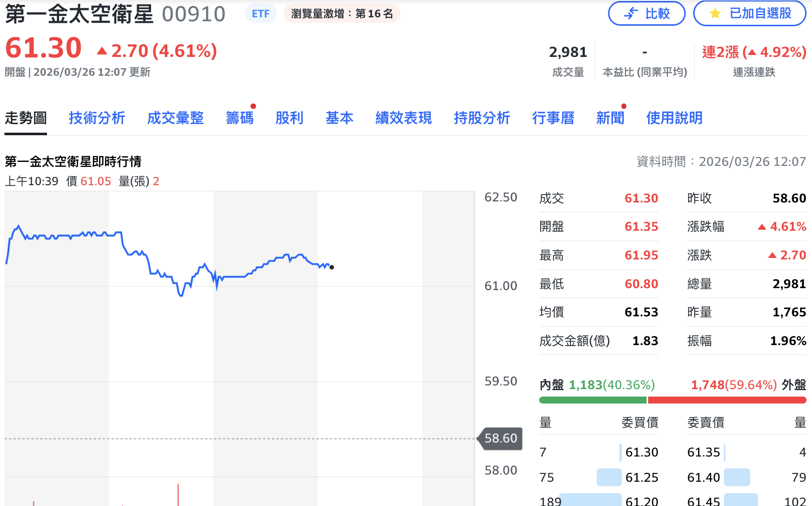The image size is (812, 506).
Task: Select the 股利 tab
Action: pyautogui.click(x=290, y=118)
